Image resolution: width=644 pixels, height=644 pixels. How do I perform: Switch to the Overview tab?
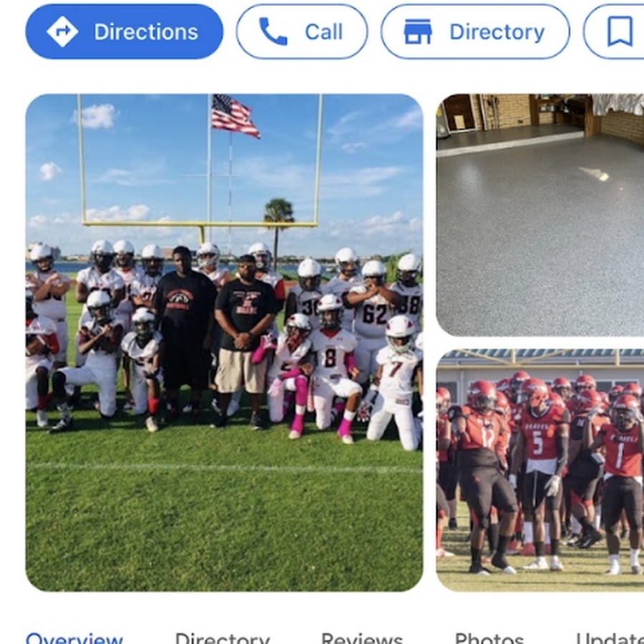click(x=74, y=638)
